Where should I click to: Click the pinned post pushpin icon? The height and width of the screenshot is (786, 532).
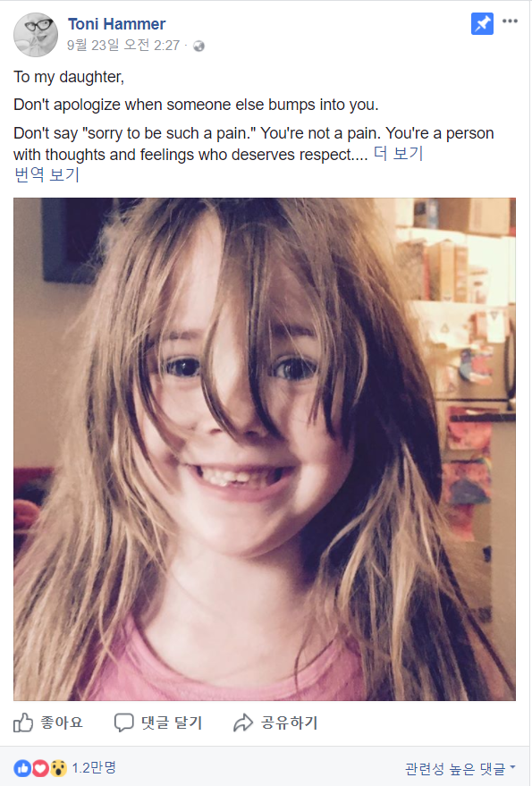(x=482, y=23)
